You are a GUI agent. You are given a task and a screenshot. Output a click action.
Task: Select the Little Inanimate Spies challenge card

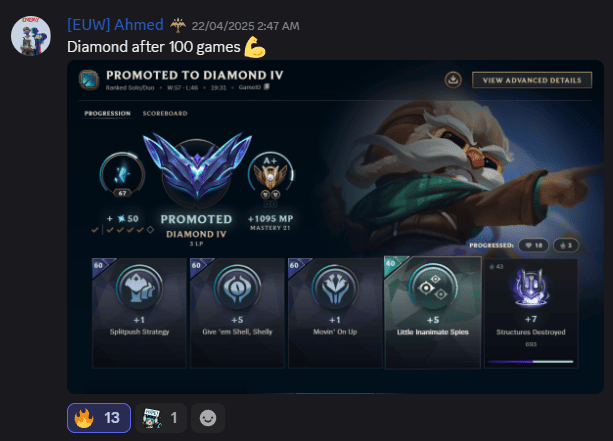[433, 312]
